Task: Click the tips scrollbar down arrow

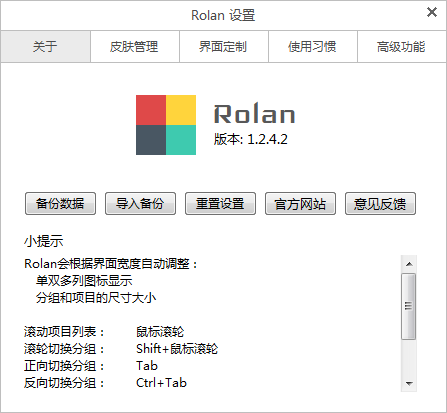Action: coord(409,384)
